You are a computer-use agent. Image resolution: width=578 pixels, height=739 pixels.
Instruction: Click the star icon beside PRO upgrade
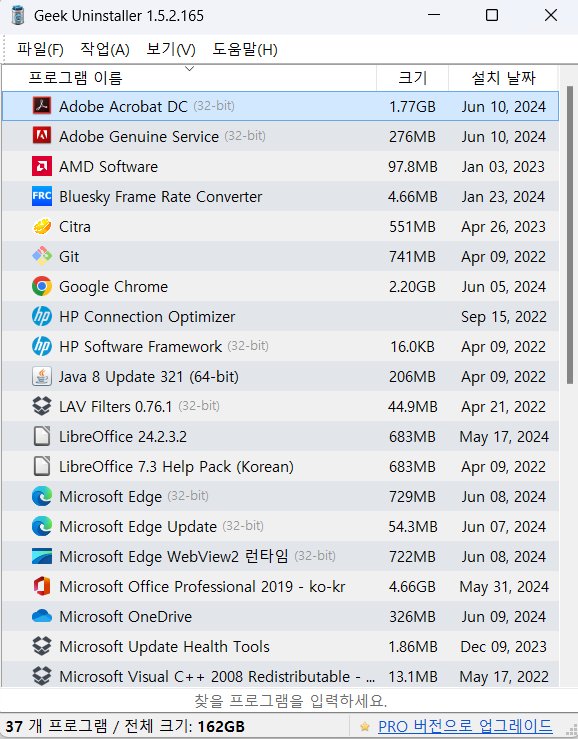tap(364, 727)
